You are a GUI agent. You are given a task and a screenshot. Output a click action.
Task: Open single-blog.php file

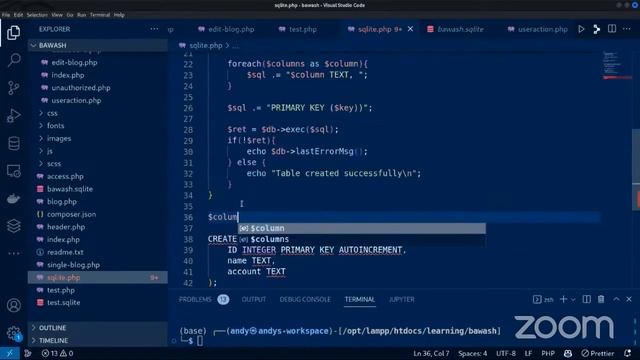coord(73,265)
